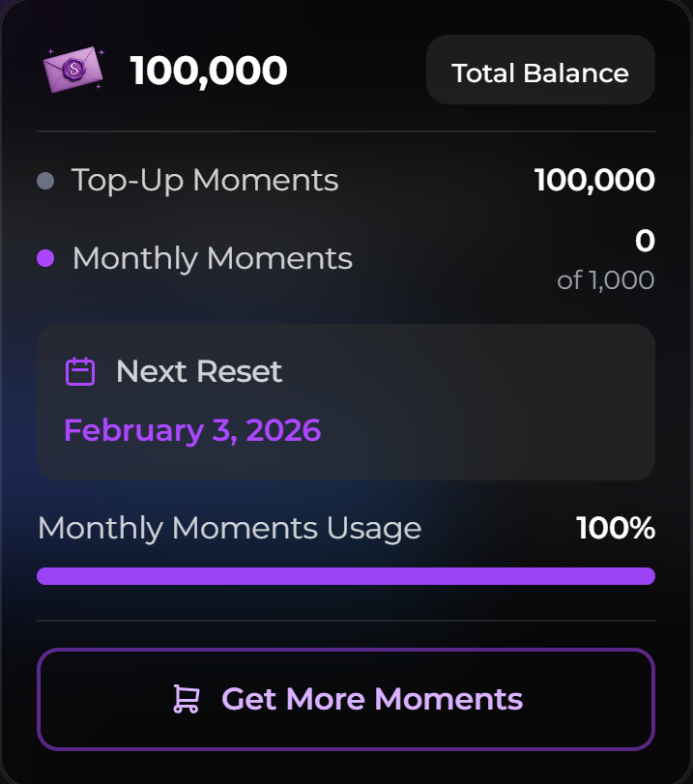The image size is (693, 784).
Task: Click the February 3, 2026 reset date
Action: click(192, 430)
